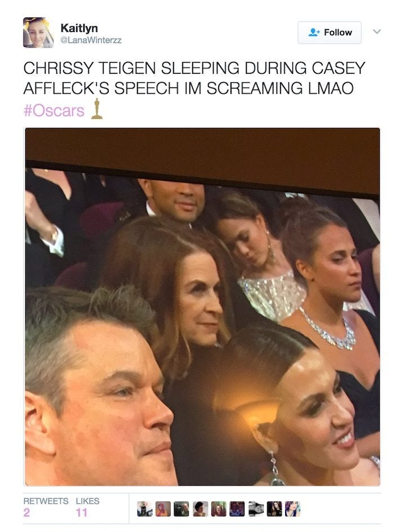Open liker avatar showing dark-haired profile silhouette

[x=201, y=508]
